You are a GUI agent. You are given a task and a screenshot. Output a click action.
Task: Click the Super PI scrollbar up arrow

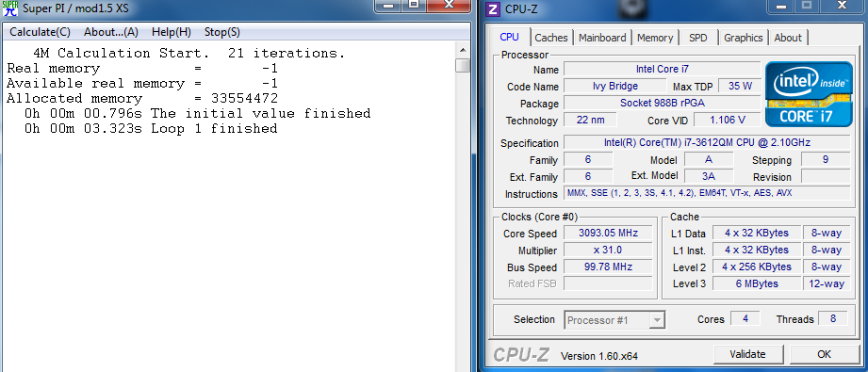(462, 50)
